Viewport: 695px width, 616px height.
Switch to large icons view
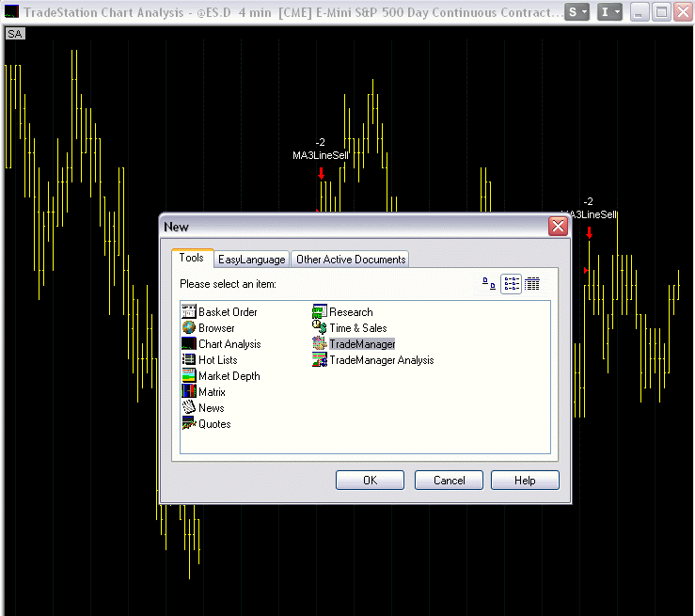(488, 283)
